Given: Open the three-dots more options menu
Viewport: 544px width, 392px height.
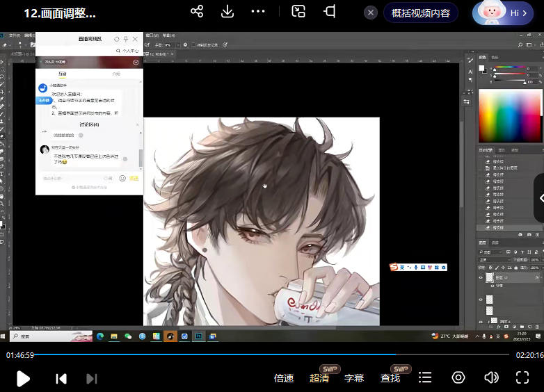Looking at the screenshot, I should click(258, 12).
